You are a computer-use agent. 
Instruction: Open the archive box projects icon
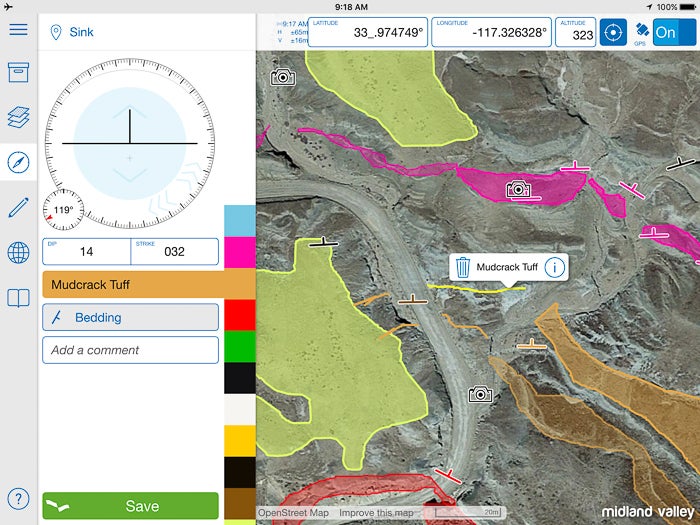18,73
